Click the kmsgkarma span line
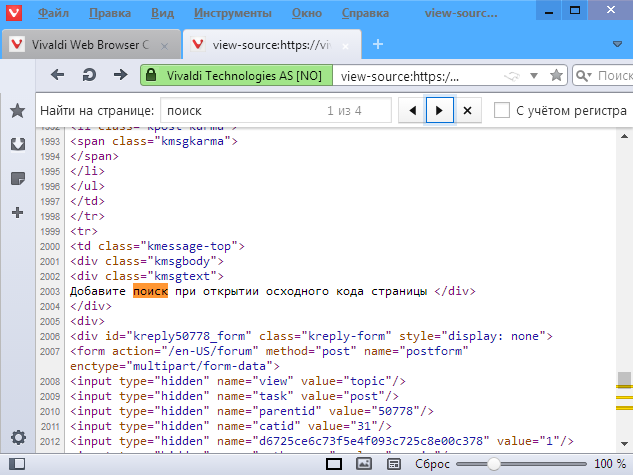633x475 pixels. click(x=154, y=141)
